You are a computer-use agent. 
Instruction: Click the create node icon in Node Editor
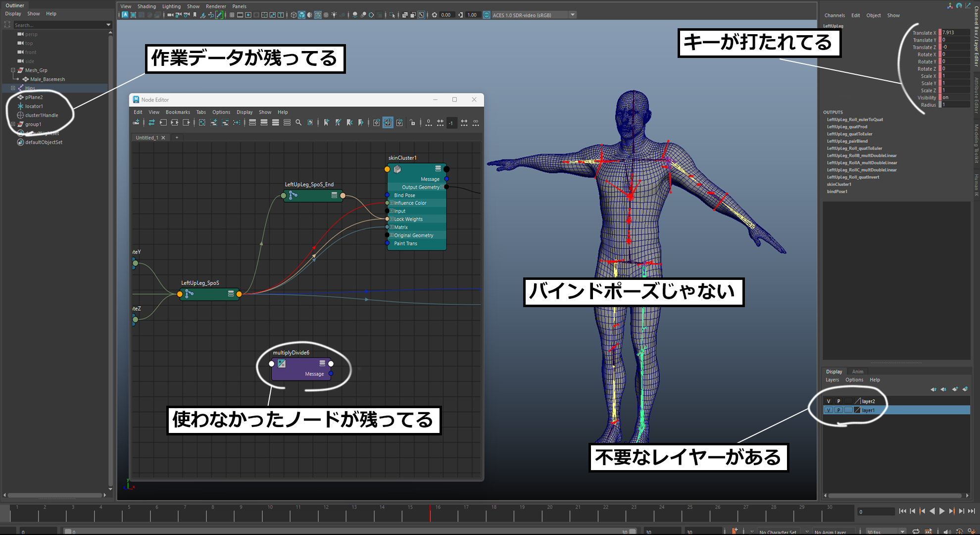(x=136, y=122)
